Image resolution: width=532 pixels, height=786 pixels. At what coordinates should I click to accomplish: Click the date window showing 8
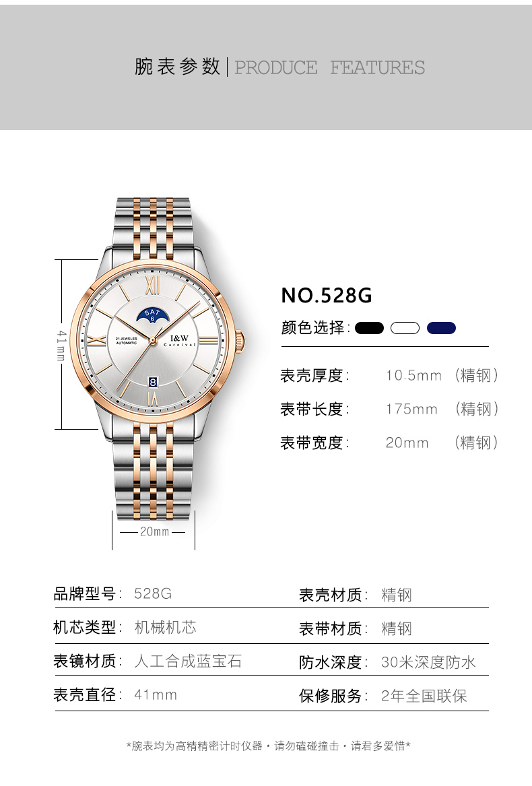(153, 383)
